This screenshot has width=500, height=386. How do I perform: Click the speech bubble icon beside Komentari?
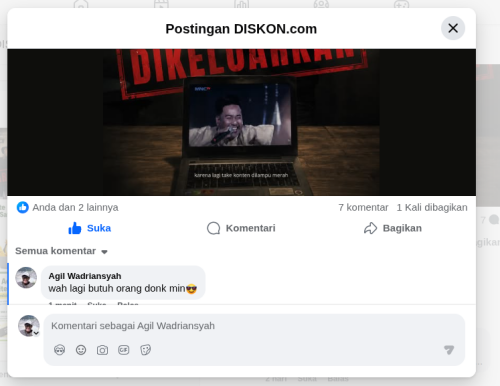pos(213,228)
